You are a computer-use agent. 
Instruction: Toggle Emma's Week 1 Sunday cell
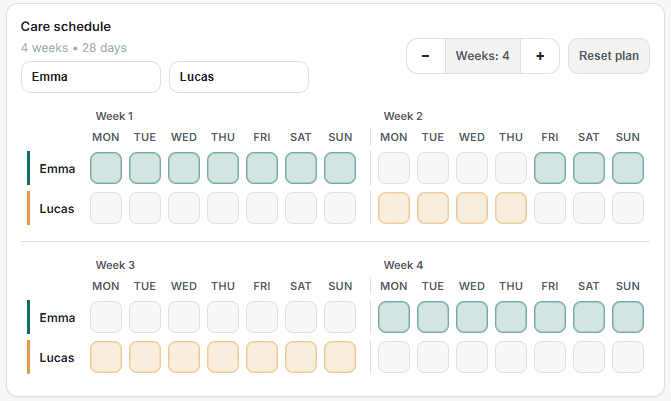click(340, 168)
